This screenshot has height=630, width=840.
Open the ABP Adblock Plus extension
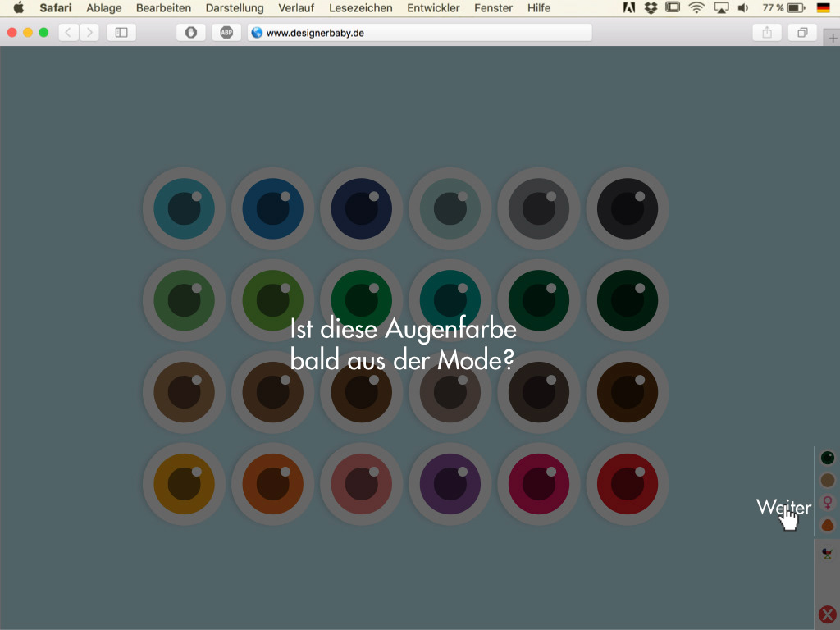226,33
